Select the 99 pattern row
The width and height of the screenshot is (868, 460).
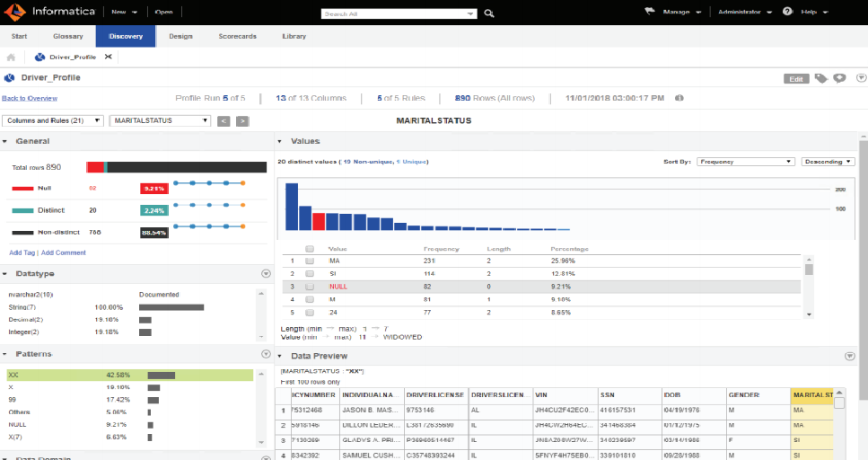tap(129, 400)
